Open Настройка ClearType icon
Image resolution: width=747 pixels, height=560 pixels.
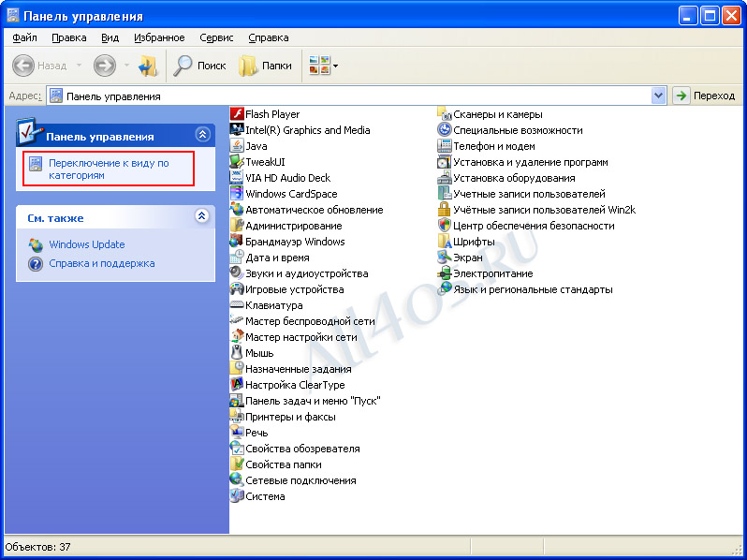[x=237, y=385]
